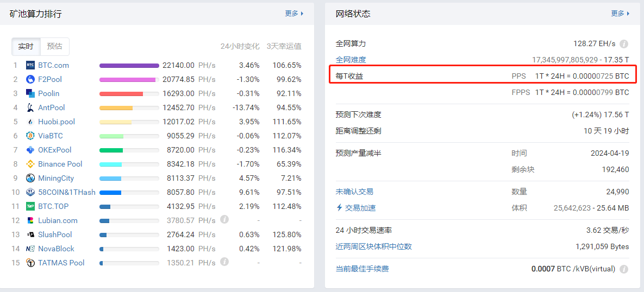Open the BTC.TOP link
644x292 pixels.
(53, 206)
